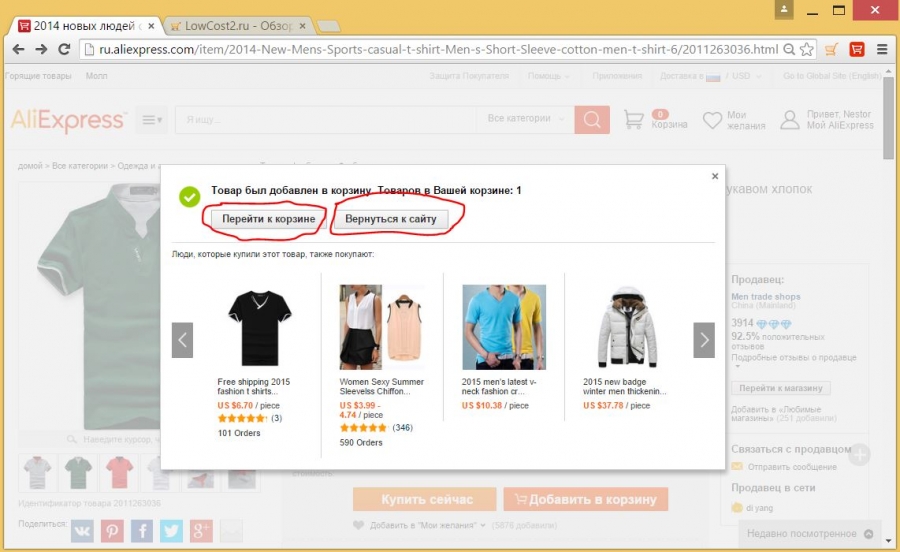Open Chrome user profile button

click(783, 9)
